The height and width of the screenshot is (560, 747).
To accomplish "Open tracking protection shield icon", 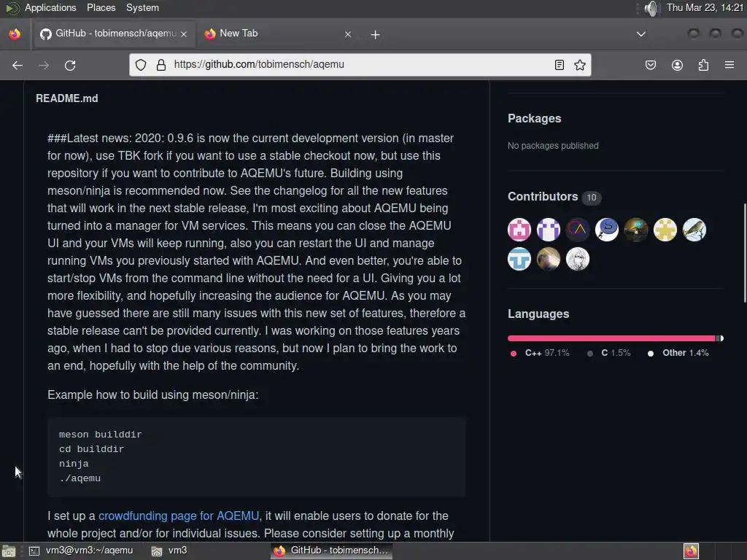I will click(x=141, y=65).
